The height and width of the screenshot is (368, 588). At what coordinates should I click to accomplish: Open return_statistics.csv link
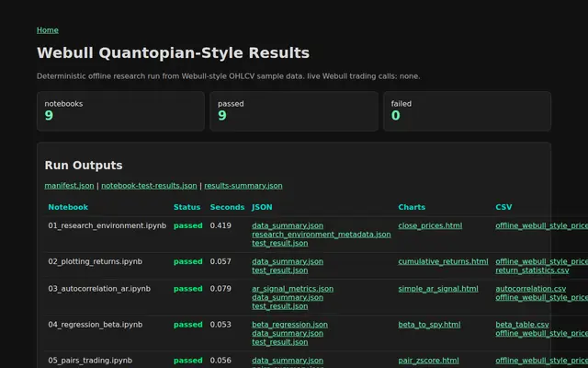pyautogui.click(x=532, y=270)
